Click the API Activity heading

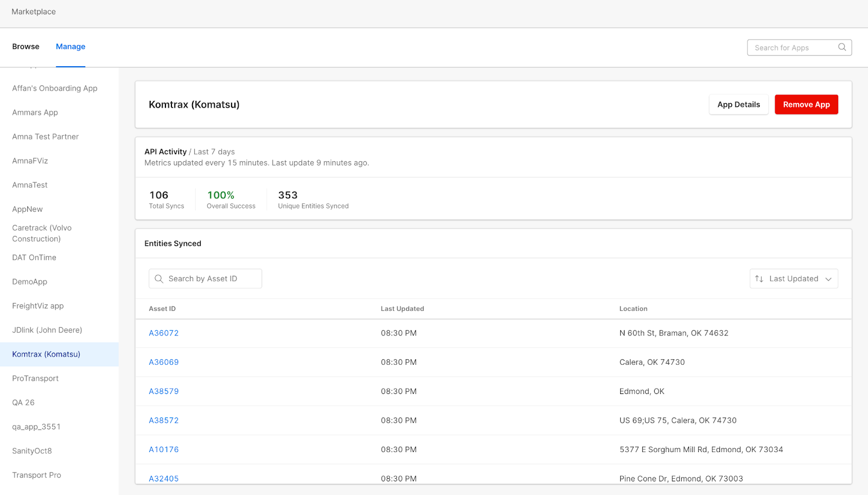[165, 152]
